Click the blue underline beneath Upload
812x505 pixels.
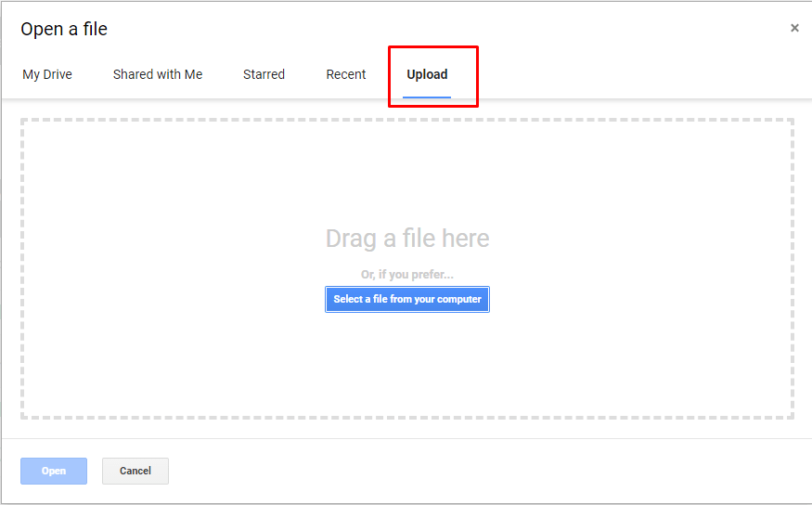point(427,97)
